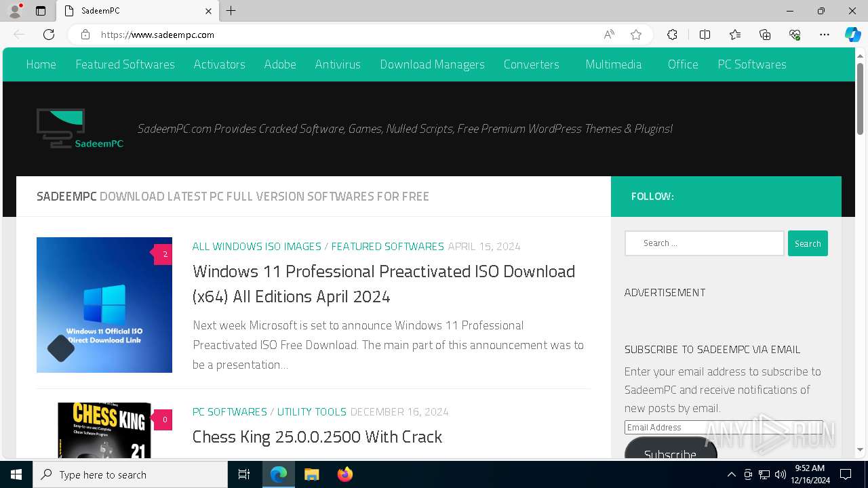Open Utility Tools category link

312,411
